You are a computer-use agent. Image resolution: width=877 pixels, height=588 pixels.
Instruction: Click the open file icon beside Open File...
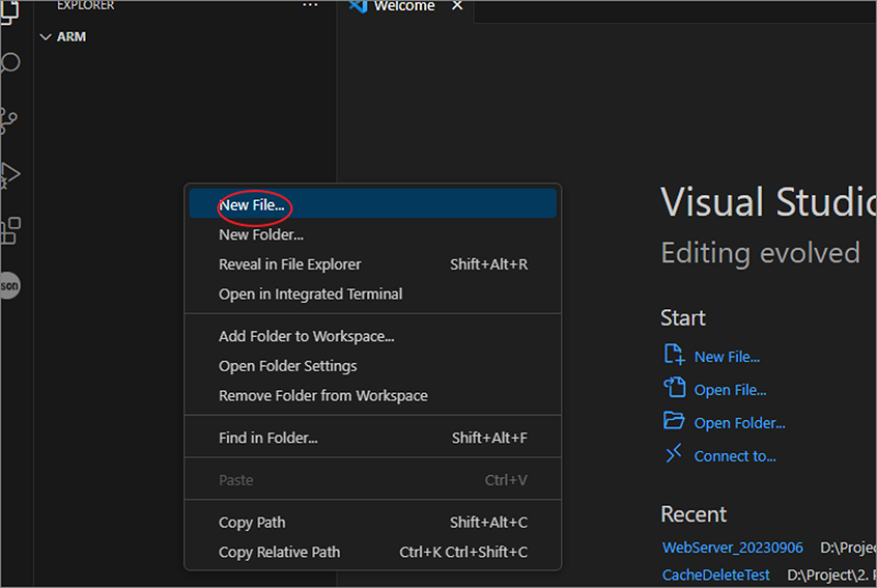pyautogui.click(x=674, y=387)
